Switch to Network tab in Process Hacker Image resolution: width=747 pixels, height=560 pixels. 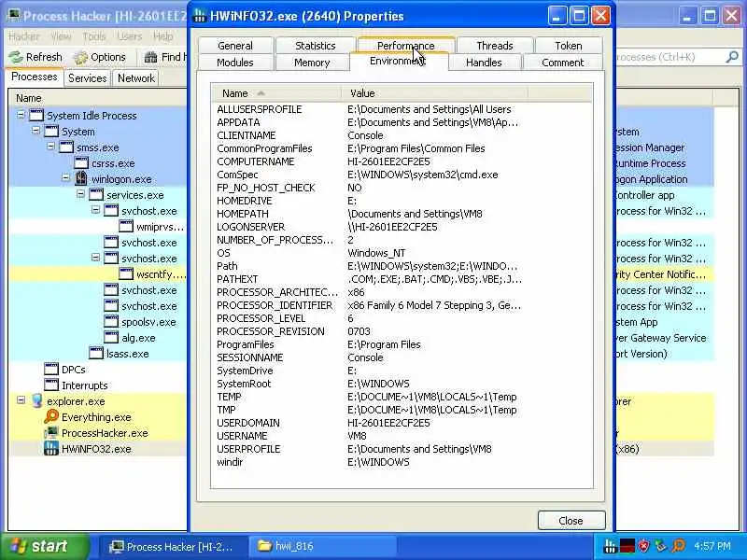pos(136,78)
